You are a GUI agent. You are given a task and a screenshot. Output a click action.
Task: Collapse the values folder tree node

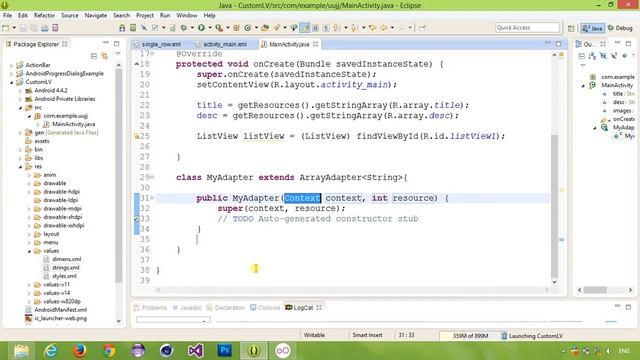pyautogui.click(x=29, y=251)
